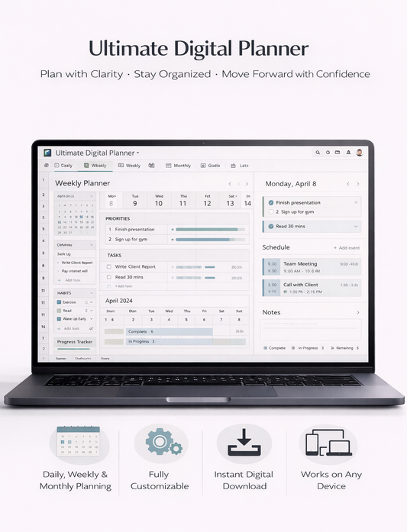The height and width of the screenshot is (532, 407).
Task: Click the small icon before Call with Client time
Action: pyautogui.click(x=286, y=292)
